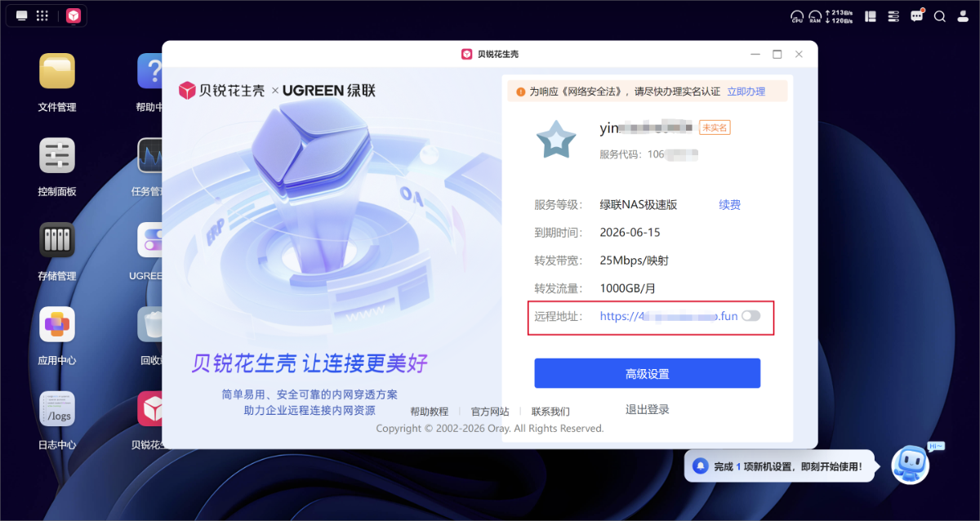Select the 贝锐花生壳 taskbar app icon
Screen dimensions: 980x521
coord(73,16)
